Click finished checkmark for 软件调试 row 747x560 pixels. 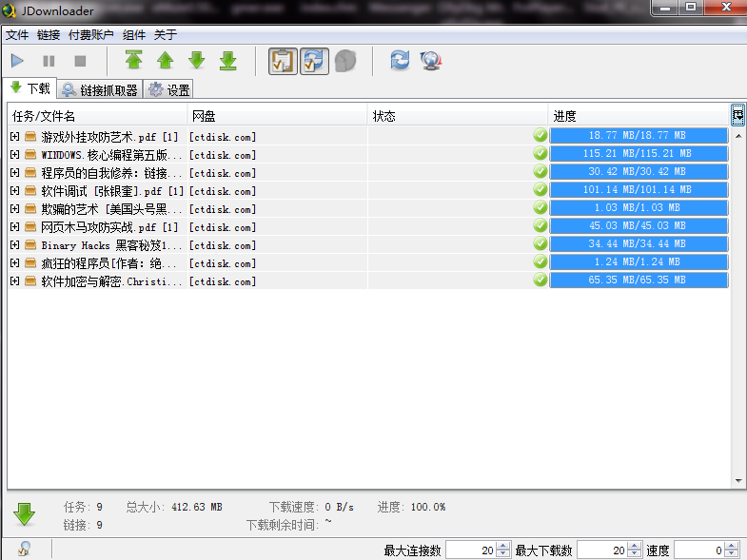[541, 189]
